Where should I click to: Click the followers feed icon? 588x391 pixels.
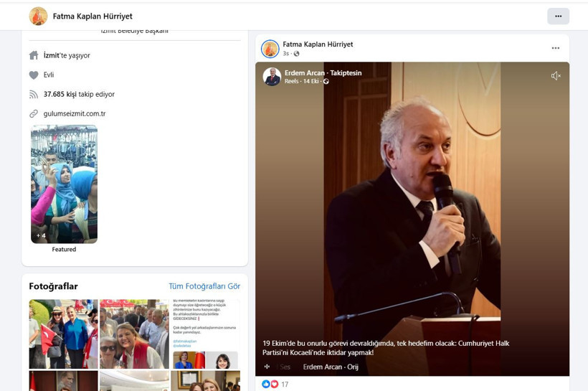(x=34, y=94)
